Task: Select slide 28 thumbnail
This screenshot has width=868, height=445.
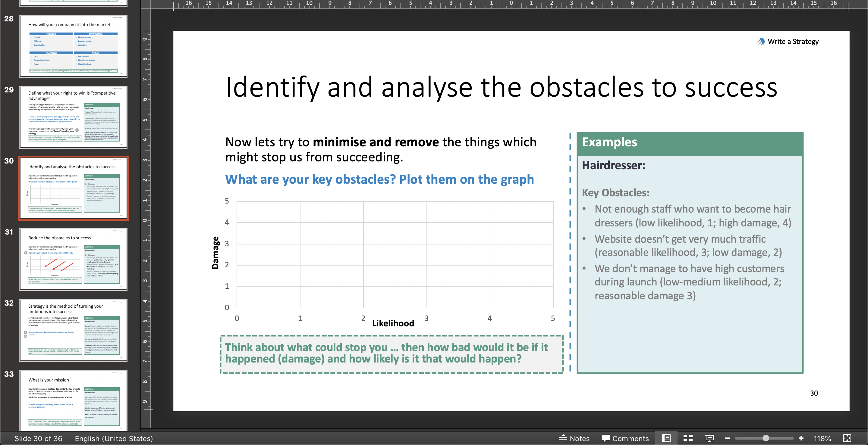Action: tap(73, 46)
